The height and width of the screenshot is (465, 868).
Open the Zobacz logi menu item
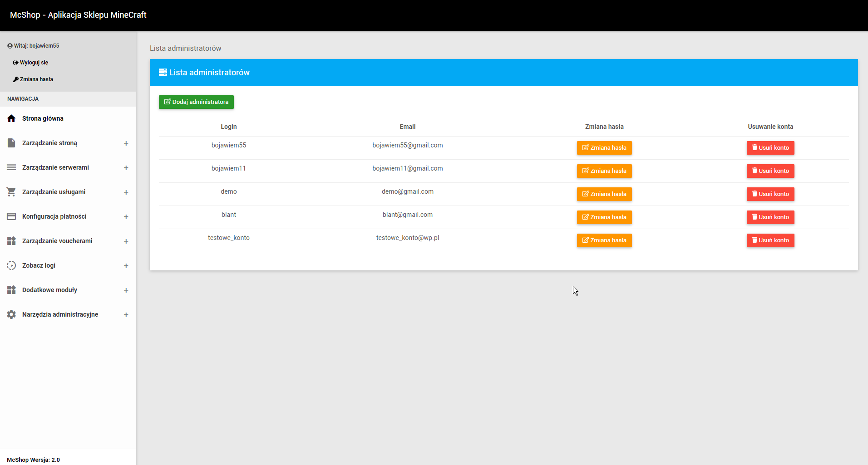point(39,265)
